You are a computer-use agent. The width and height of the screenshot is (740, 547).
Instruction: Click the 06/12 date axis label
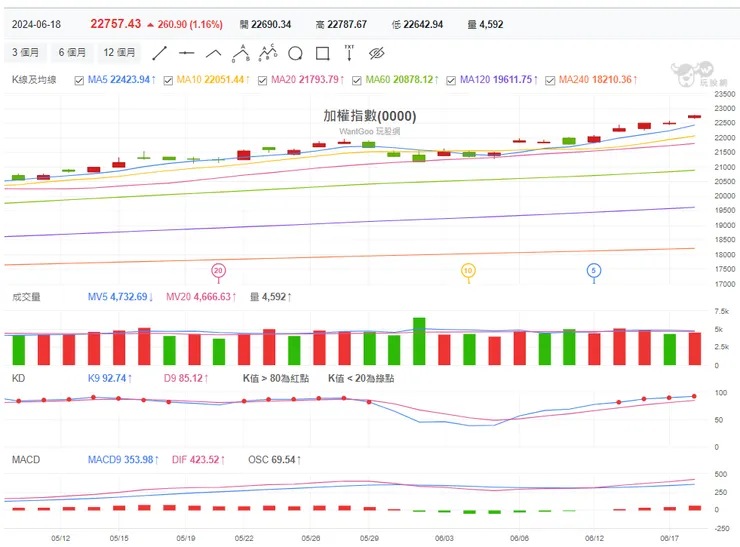(594, 538)
